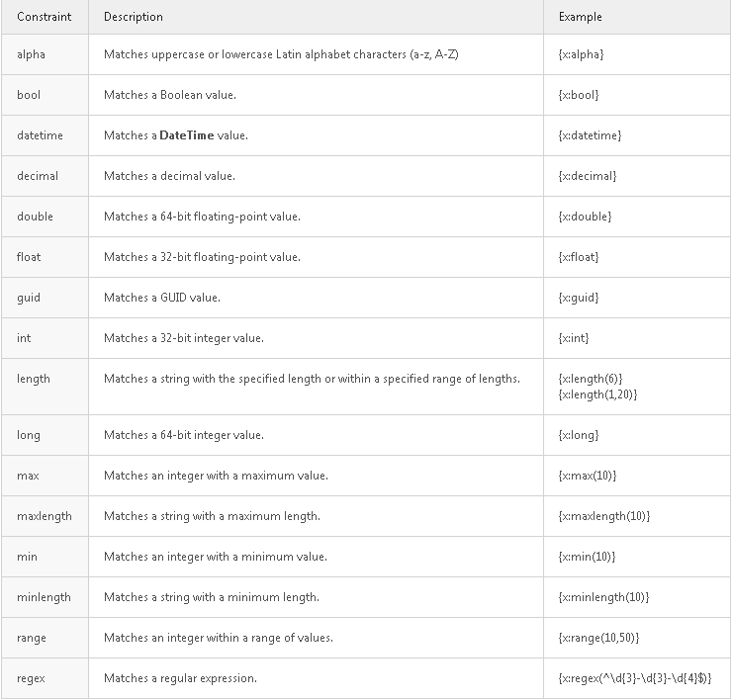Click the bool constraint name
The height and width of the screenshot is (700, 732).
click(x=29, y=95)
